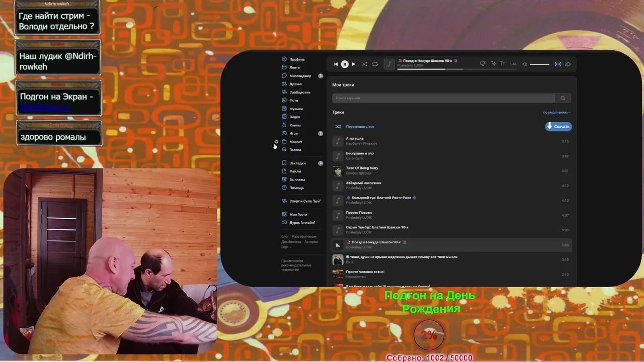Image resolution: width=644 pixels, height=362 pixels.
Task: Click the Разработчикам footer link
Action: pyautogui.click(x=304, y=236)
